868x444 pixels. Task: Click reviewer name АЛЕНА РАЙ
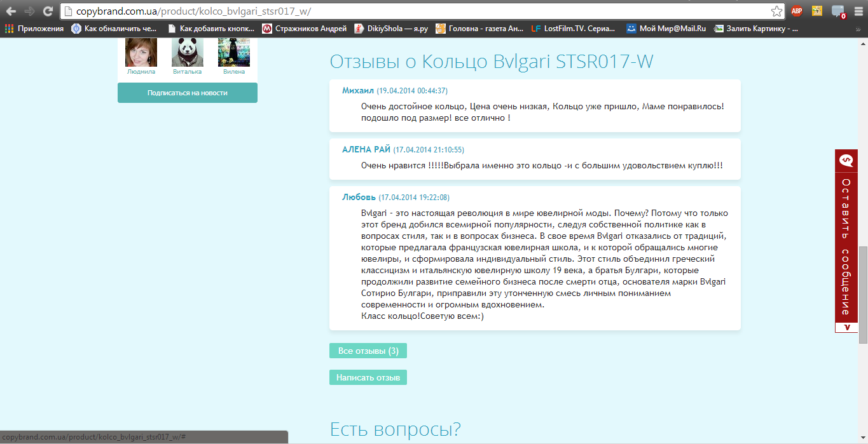point(366,150)
